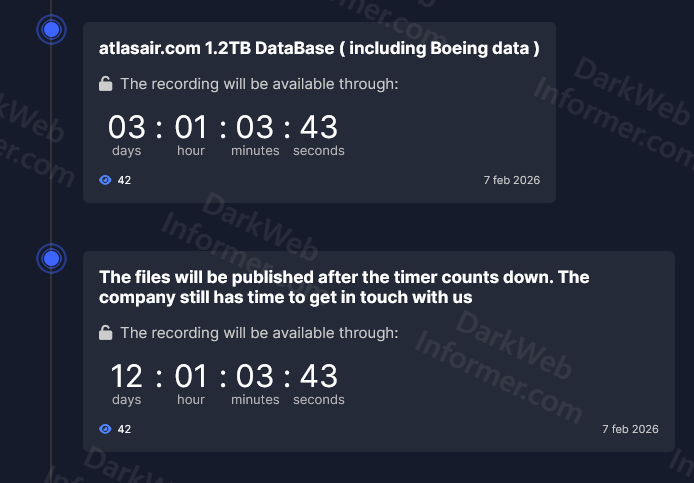Click the 43 seconds value in the atlasair.com card
694x483 pixels.
(319, 128)
